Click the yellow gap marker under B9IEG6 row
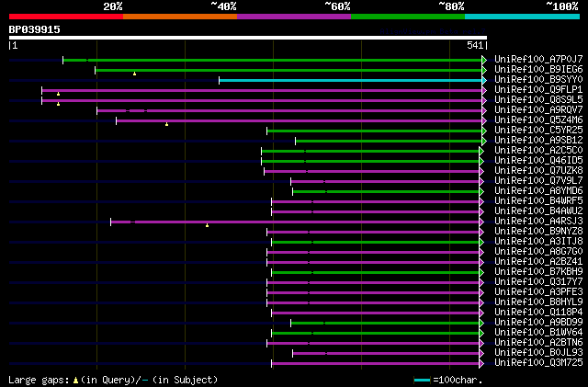The width and height of the screenshot is (588, 387). tap(135, 74)
